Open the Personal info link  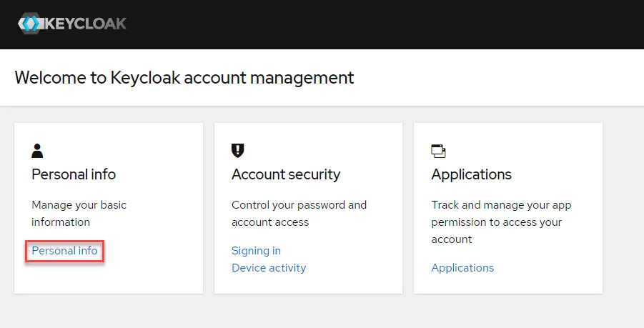click(x=64, y=250)
